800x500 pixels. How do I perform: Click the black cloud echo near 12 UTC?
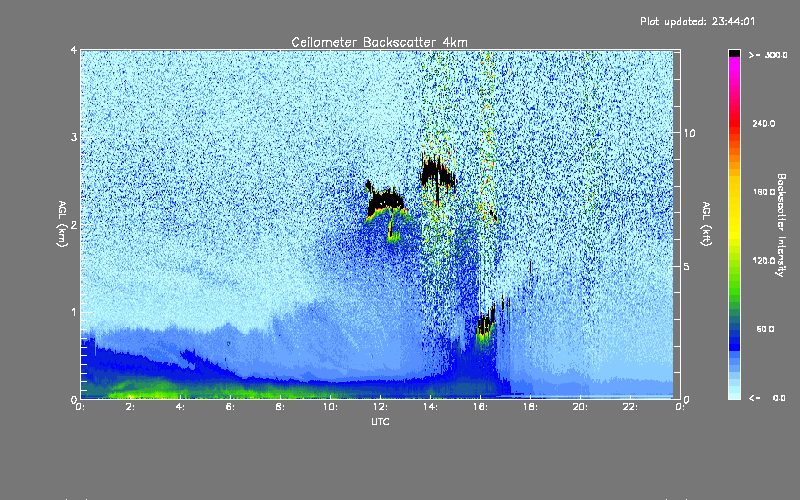coord(385,202)
